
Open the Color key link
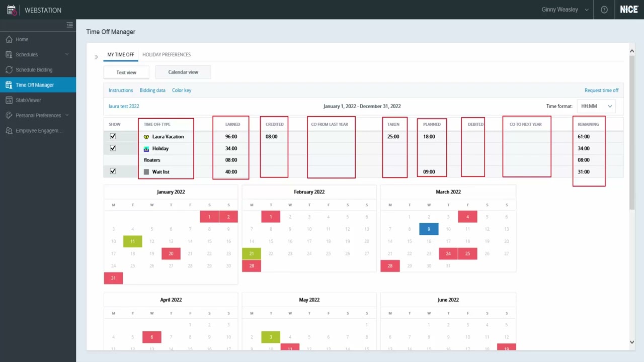coord(182,90)
